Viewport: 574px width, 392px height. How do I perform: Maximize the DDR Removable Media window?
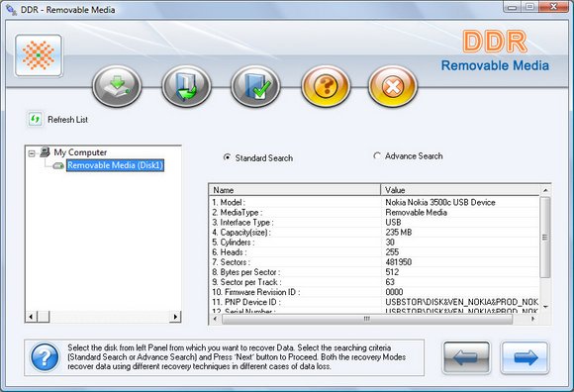tap(529, 7)
